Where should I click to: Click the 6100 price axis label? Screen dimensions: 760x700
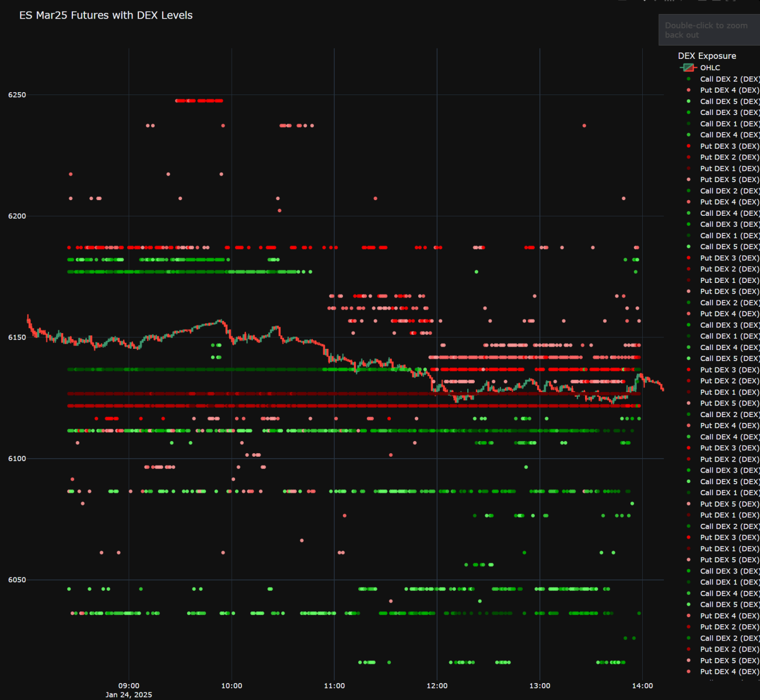point(17,459)
